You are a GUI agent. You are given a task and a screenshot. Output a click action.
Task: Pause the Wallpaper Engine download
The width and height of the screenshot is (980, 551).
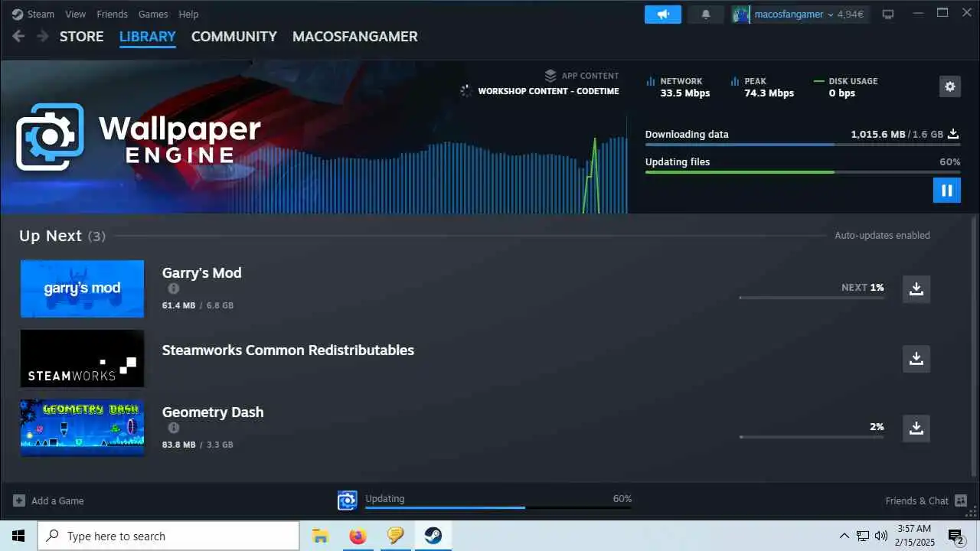pyautogui.click(x=947, y=191)
